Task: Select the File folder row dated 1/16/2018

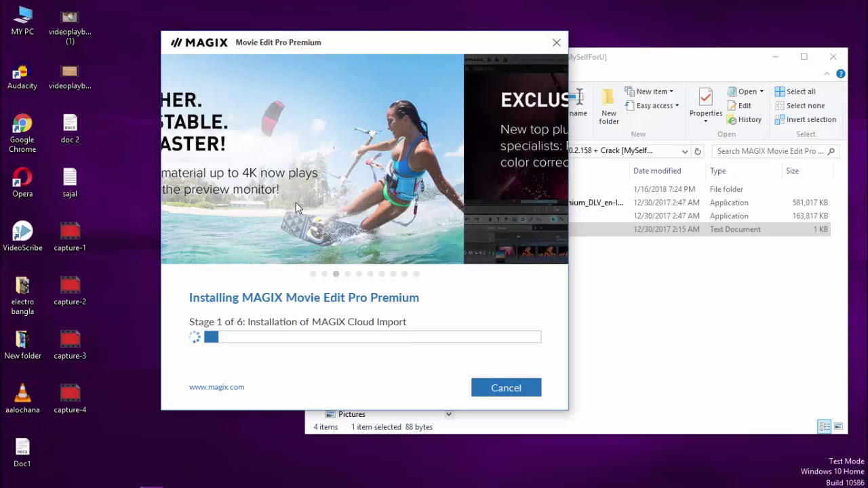Action: [x=699, y=189]
